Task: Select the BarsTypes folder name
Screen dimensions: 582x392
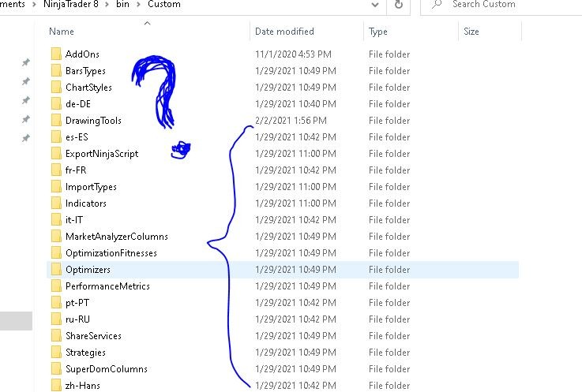Action: [85, 71]
